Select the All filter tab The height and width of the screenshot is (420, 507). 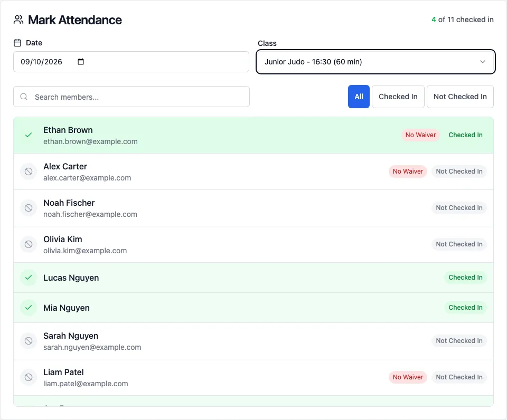pyautogui.click(x=359, y=97)
